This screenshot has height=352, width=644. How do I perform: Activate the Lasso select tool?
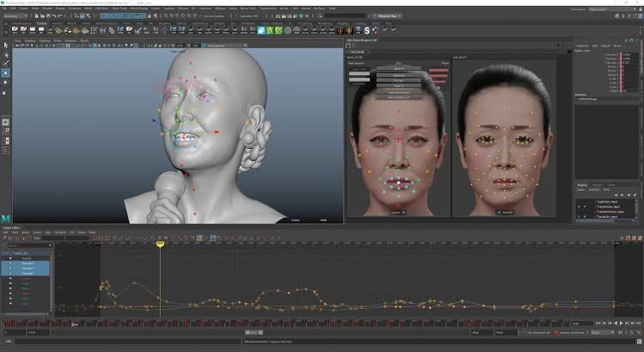point(6,54)
